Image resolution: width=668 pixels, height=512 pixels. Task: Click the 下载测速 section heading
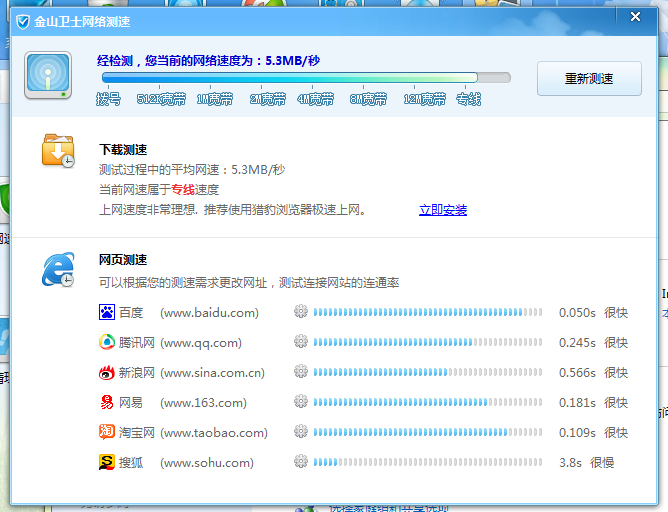click(x=123, y=150)
